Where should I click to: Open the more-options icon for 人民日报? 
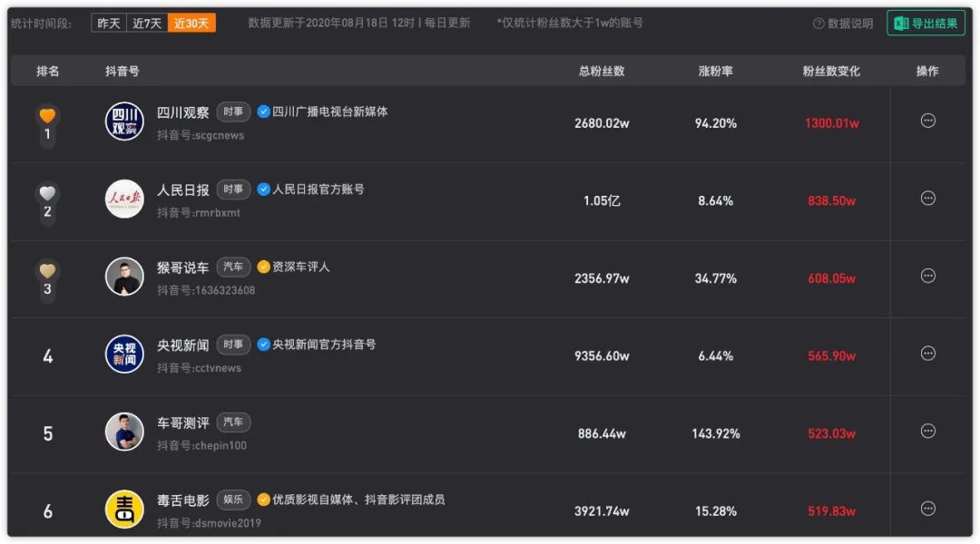[927, 199]
